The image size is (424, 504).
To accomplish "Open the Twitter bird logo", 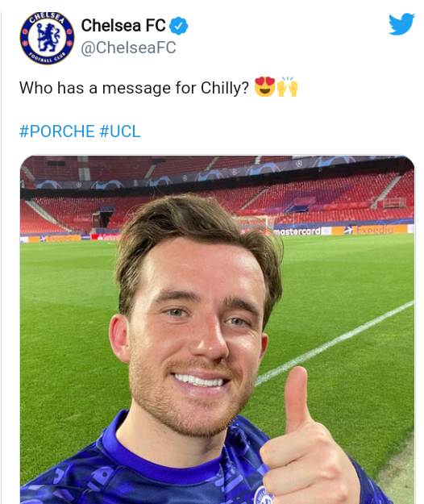I will tap(401, 24).
